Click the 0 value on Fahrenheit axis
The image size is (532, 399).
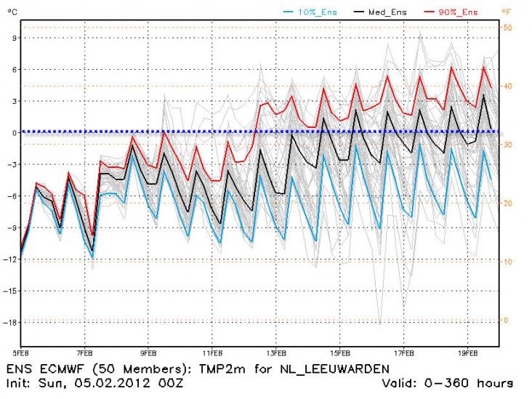pyautogui.click(x=506, y=321)
